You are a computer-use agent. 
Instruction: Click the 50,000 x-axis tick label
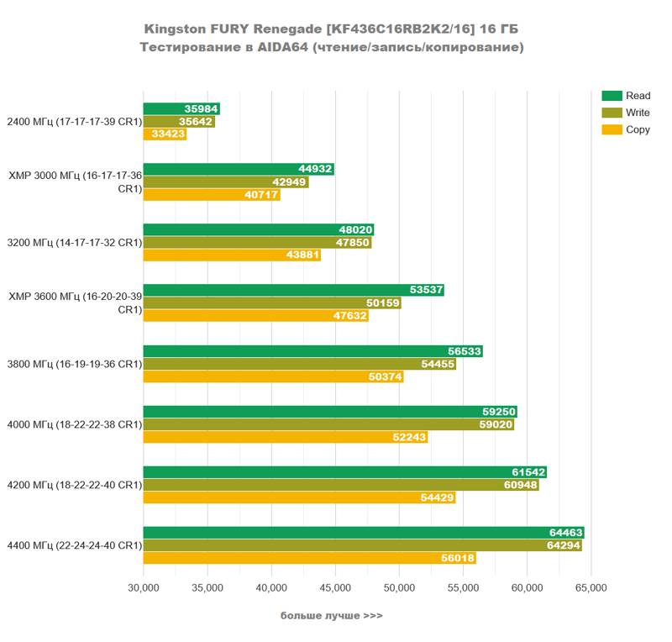(399, 588)
